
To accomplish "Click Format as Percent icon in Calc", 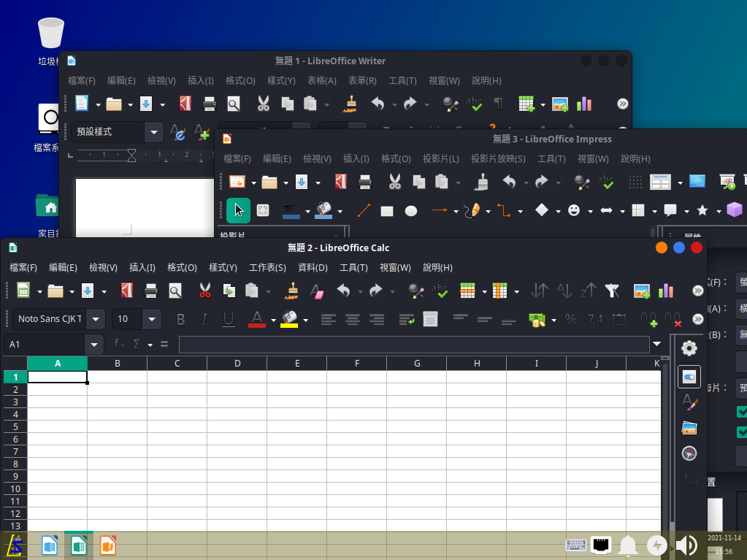I will (x=571, y=319).
